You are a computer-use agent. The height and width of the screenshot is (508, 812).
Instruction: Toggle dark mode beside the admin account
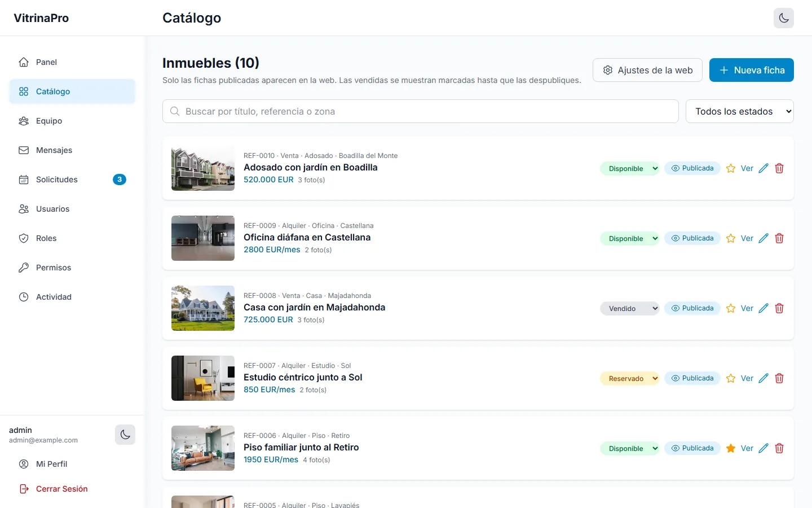(x=125, y=435)
